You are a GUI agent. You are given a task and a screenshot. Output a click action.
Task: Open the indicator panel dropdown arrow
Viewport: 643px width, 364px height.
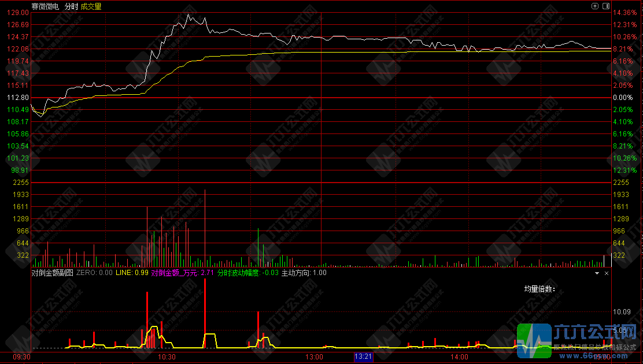coord(597,273)
